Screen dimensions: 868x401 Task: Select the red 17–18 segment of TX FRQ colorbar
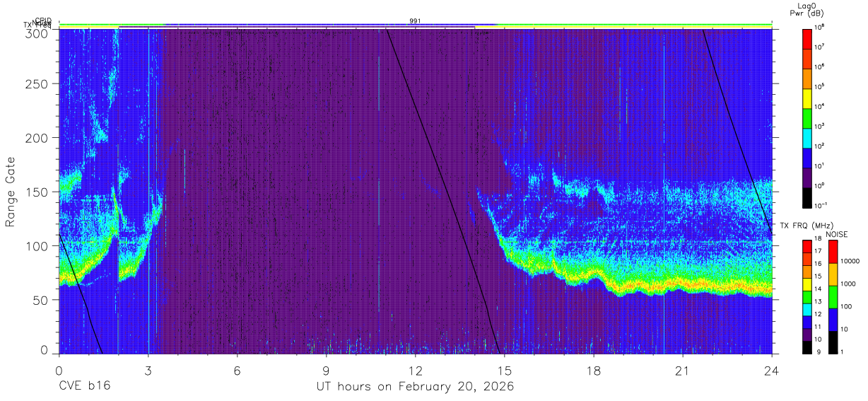pos(807,246)
